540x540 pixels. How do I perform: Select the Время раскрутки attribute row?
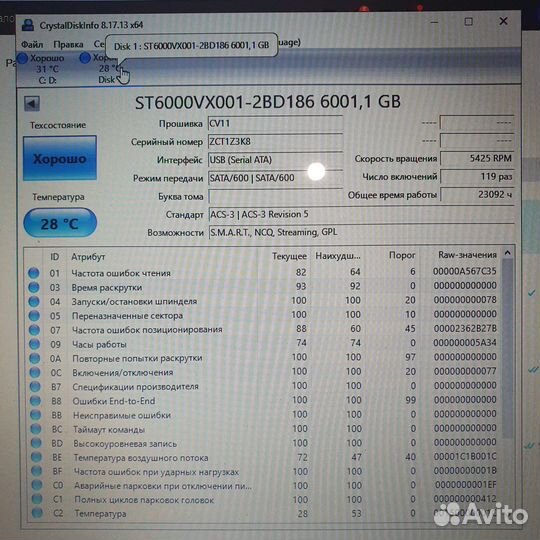263,287
